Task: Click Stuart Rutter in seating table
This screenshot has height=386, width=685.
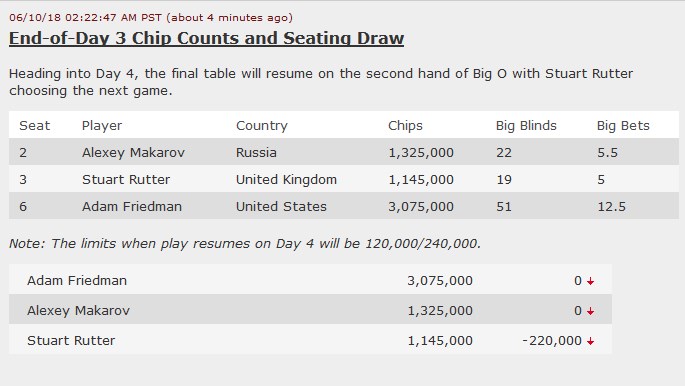Action: [126, 179]
